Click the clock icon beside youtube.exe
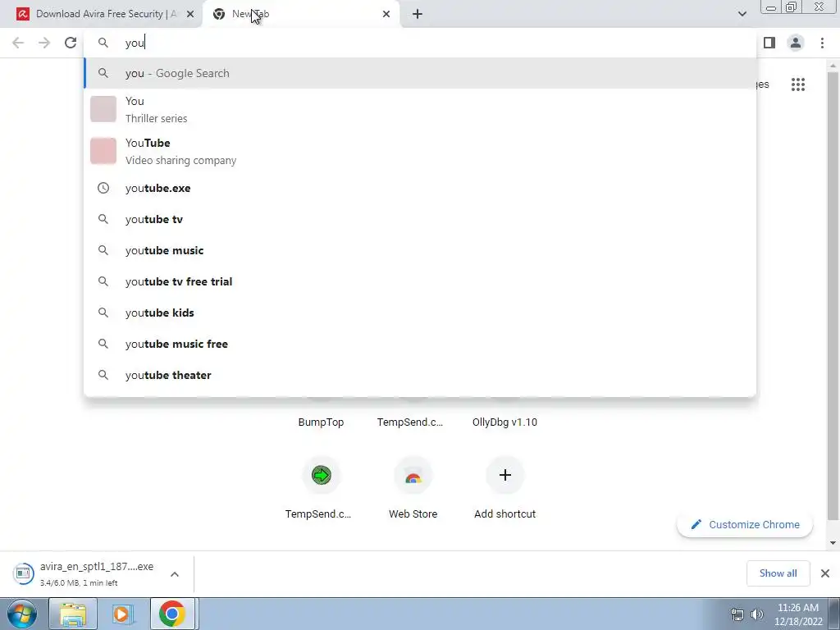This screenshot has width=840, height=630. click(103, 188)
